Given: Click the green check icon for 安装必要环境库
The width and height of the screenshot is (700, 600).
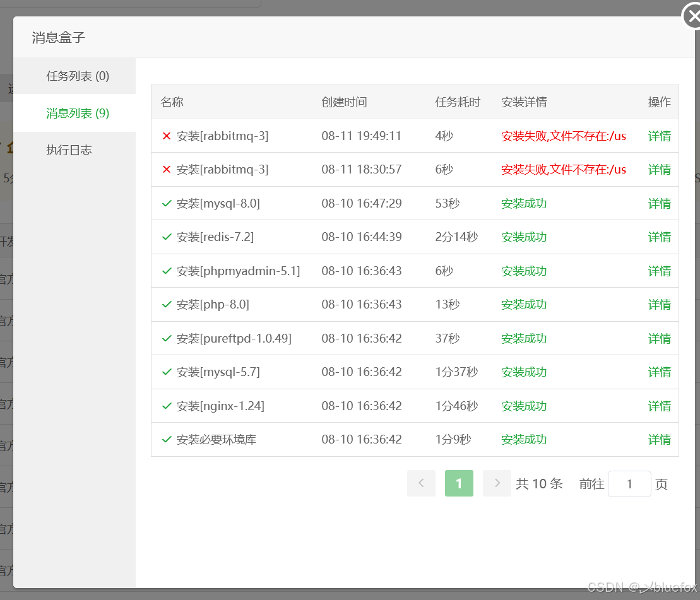Looking at the screenshot, I should [x=167, y=439].
